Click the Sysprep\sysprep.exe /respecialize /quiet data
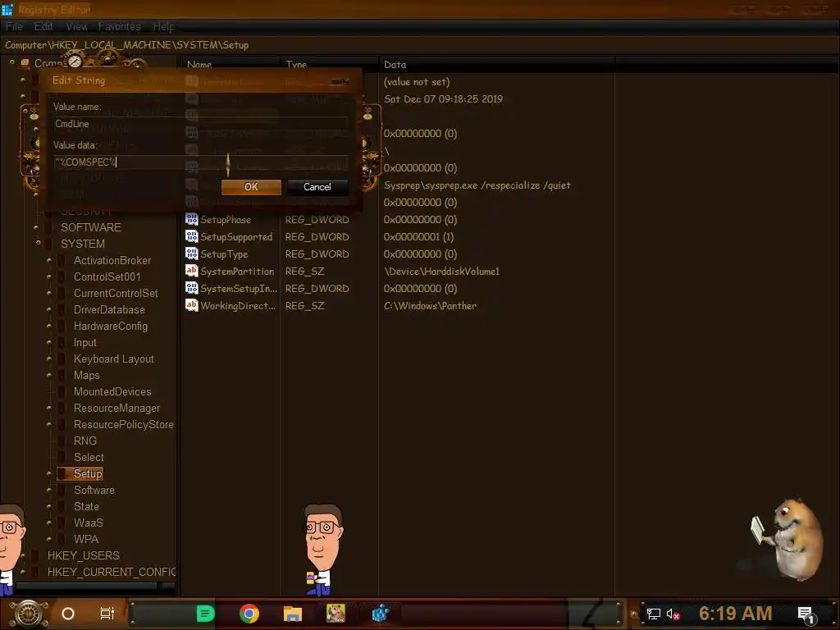The width and height of the screenshot is (840, 630). coord(477,185)
